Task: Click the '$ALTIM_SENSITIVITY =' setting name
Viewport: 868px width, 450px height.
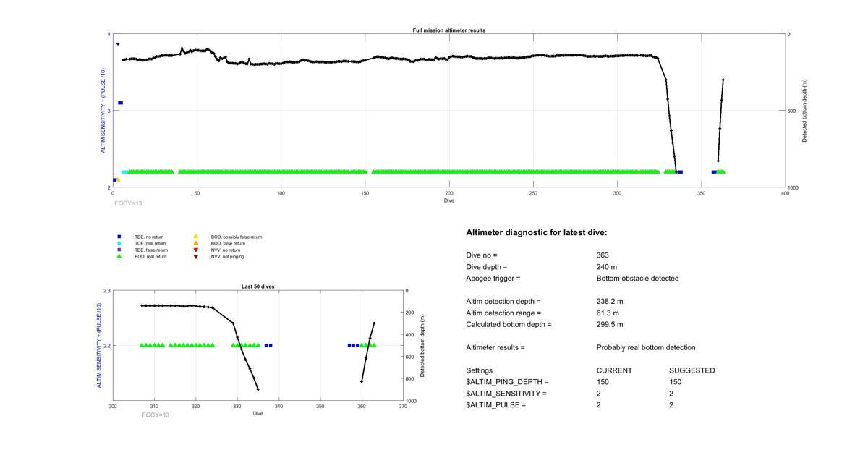Action: click(x=506, y=394)
